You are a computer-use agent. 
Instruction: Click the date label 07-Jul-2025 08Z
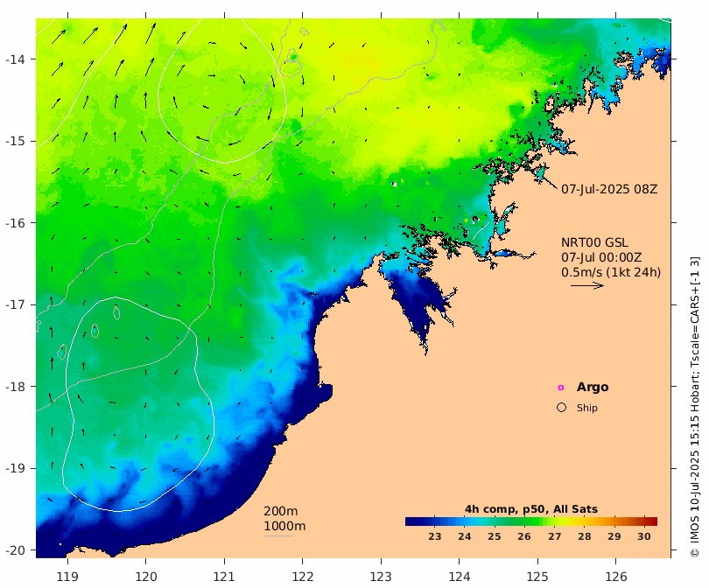(x=609, y=189)
